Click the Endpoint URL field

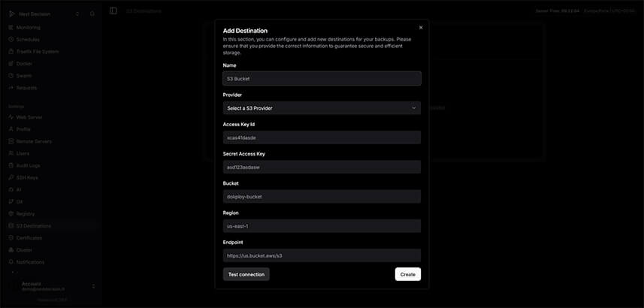click(x=322, y=255)
